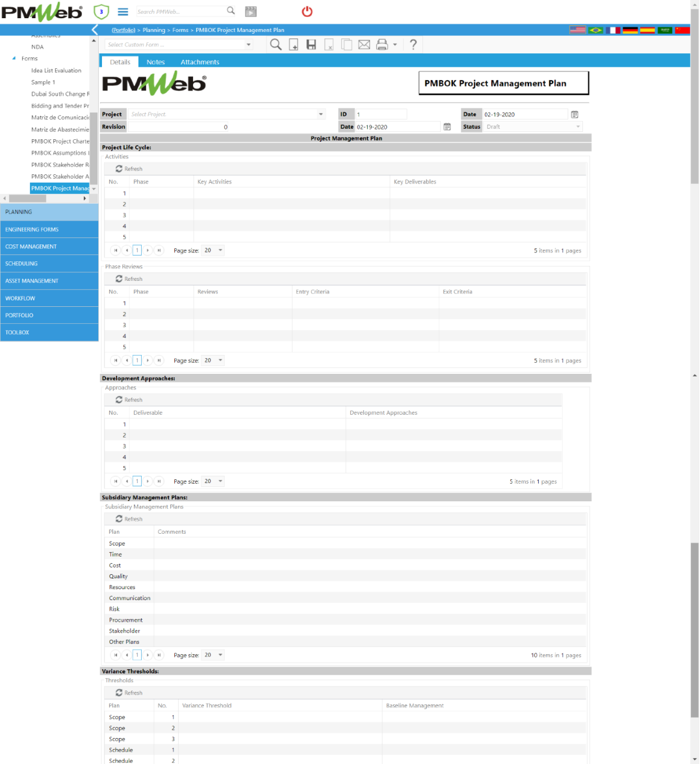Image resolution: width=700 pixels, height=764 pixels.
Task: Click the toolbar search record icon
Action: coord(276,44)
